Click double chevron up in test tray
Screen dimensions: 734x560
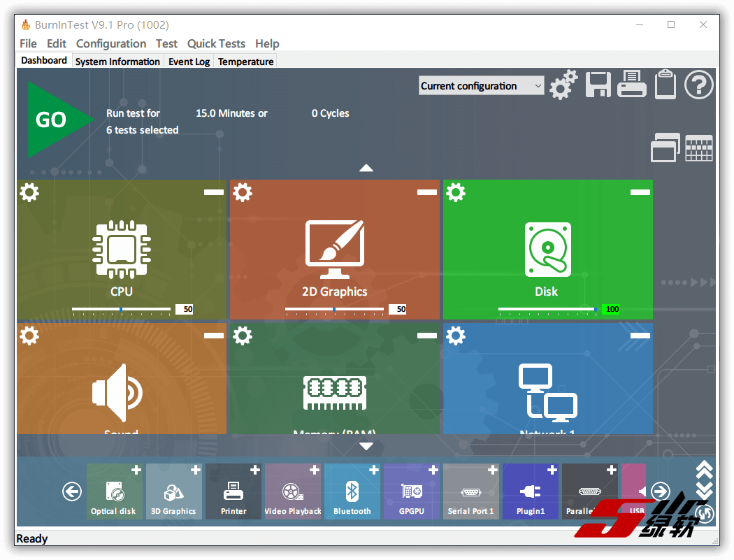[705, 470]
